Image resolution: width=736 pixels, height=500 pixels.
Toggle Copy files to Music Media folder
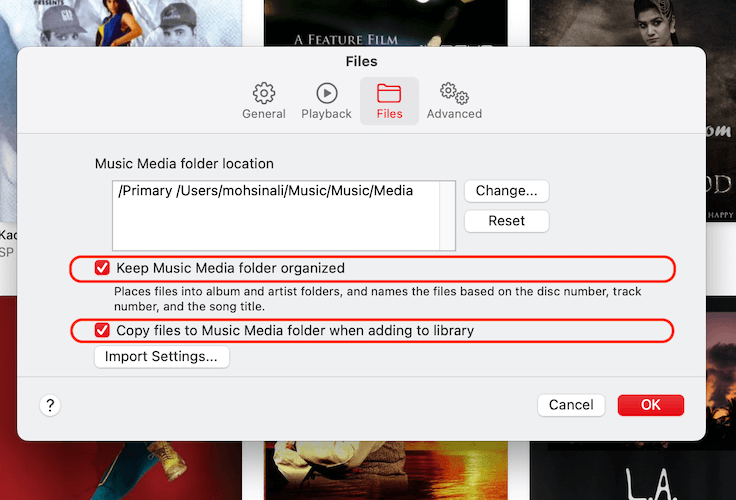point(102,330)
